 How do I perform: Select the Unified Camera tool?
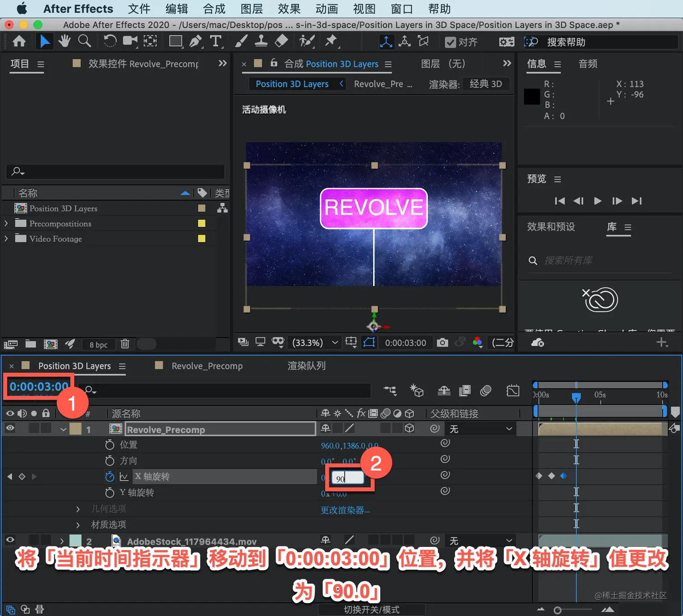[x=130, y=41]
